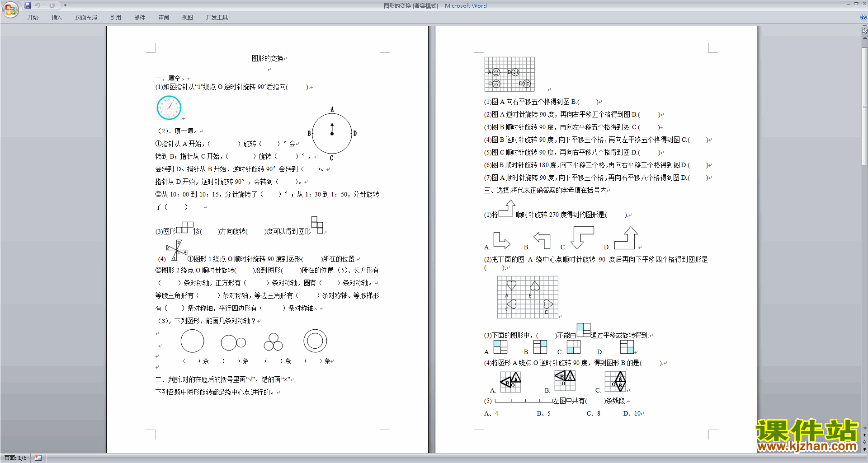This screenshot has height=463, width=868.
Task: Open the Office Button menu
Action: 10,9
